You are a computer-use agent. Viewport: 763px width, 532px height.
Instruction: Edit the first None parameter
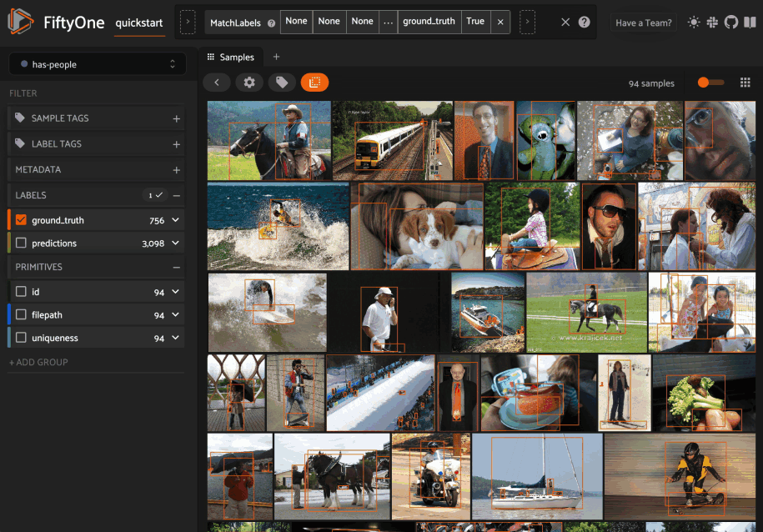[296, 22]
